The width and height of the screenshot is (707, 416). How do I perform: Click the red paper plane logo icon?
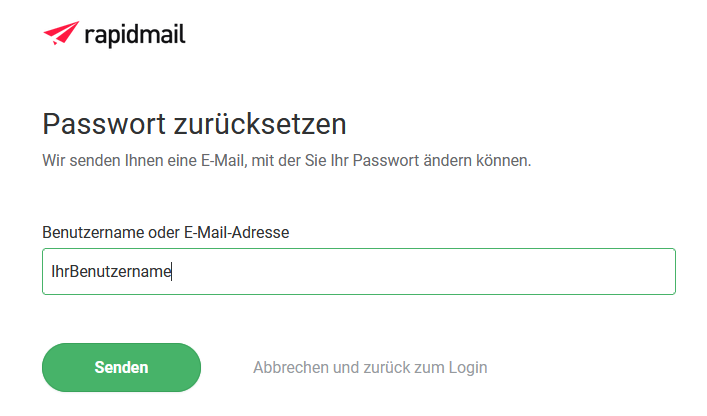(x=61, y=33)
